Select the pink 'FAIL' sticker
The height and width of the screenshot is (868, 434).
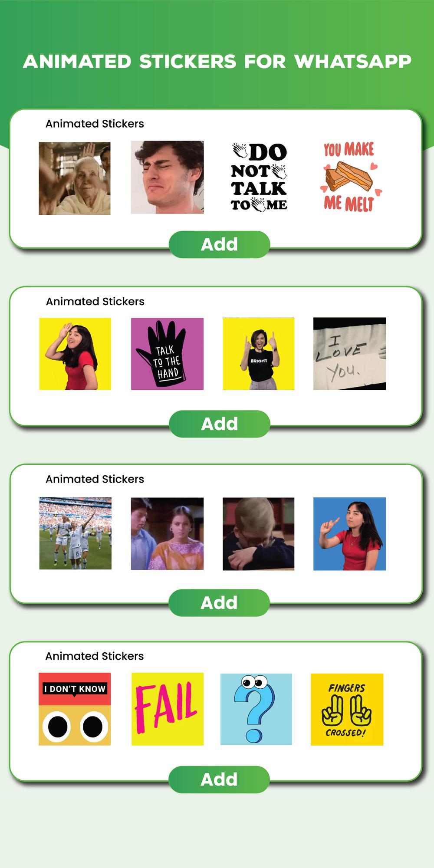(168, 709)
